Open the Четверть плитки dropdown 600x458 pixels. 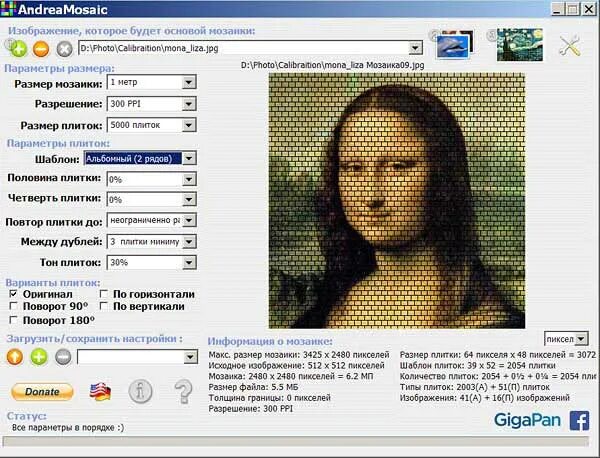[189, 199]
